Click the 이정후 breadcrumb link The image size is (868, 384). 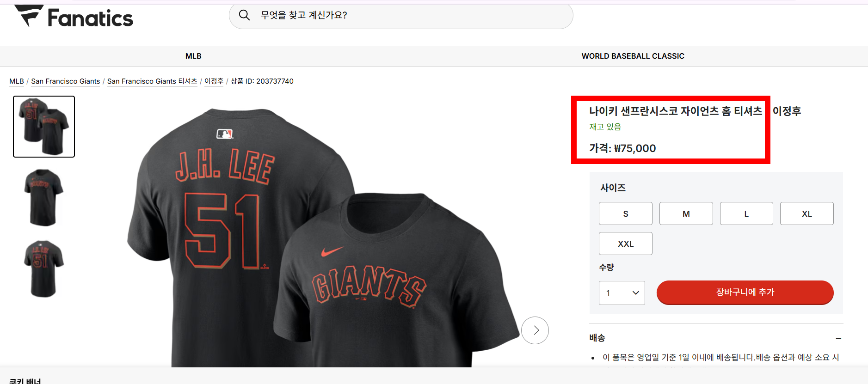coord(214,81)
